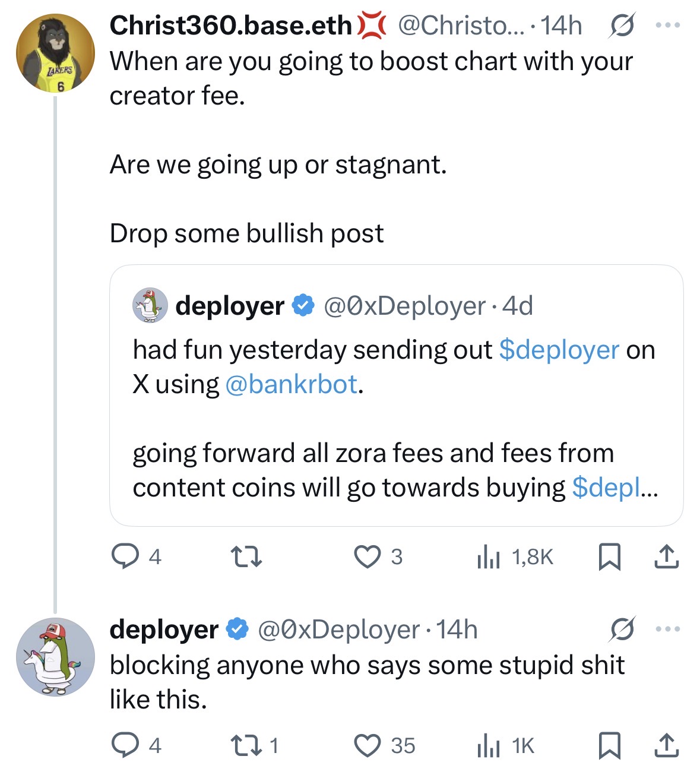Open deployer's unicorn-float profile avatar in reply
Screen dimensions: 700x775
tap(55, 657)
